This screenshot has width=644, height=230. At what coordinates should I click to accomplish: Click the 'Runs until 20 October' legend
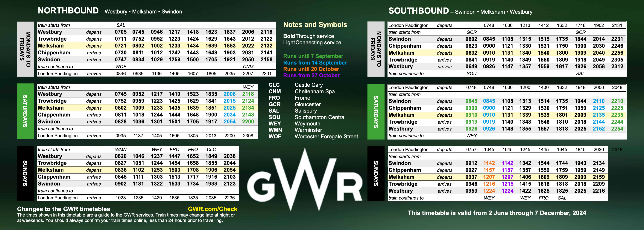point(311,69)
